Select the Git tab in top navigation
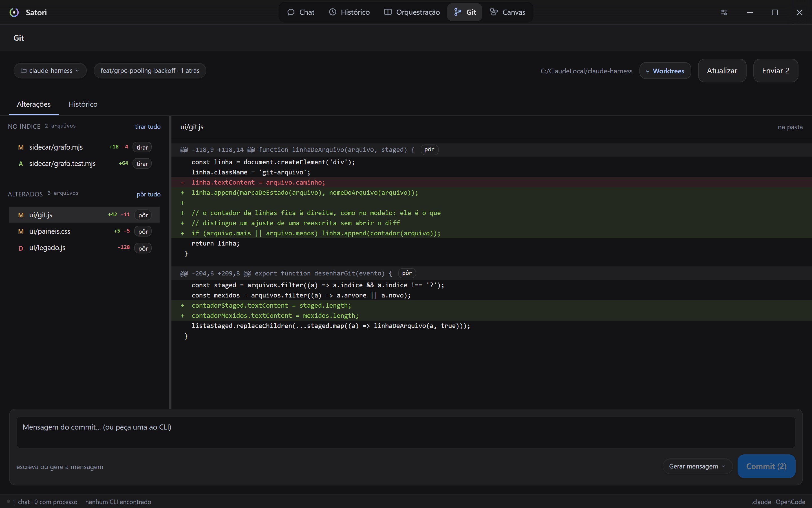Image resolution: width=812 pixels, height=508 pixels. [x=465, y=12]
